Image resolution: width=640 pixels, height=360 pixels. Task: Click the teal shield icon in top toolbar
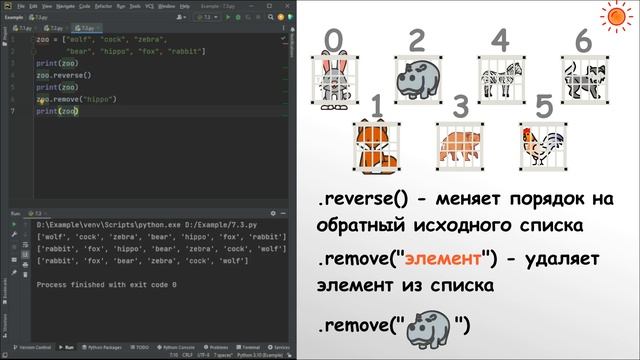pyautogui.click(x=290, y=17)
